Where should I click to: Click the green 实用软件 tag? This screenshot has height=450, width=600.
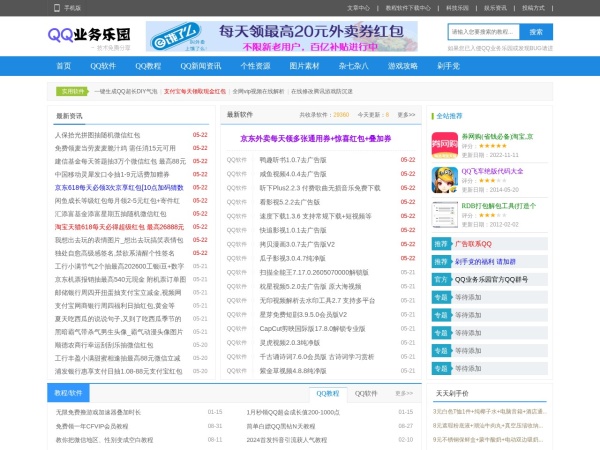tap(72, 91)
